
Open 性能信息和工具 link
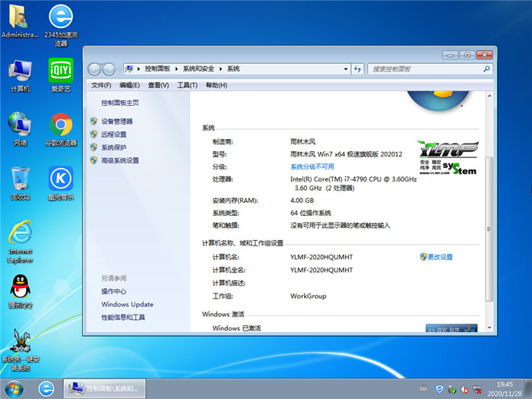pyautogui.click(x=123, y=317)
